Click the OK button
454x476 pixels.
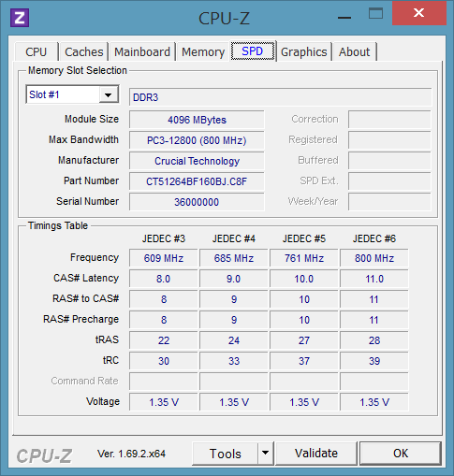(x=401, y=454)
